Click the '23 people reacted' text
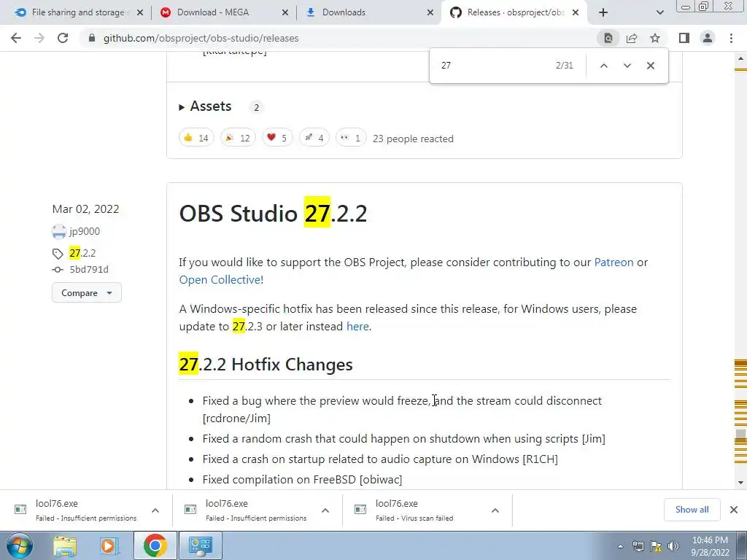The height and width of the screenshot is (560, 747). 413,139
